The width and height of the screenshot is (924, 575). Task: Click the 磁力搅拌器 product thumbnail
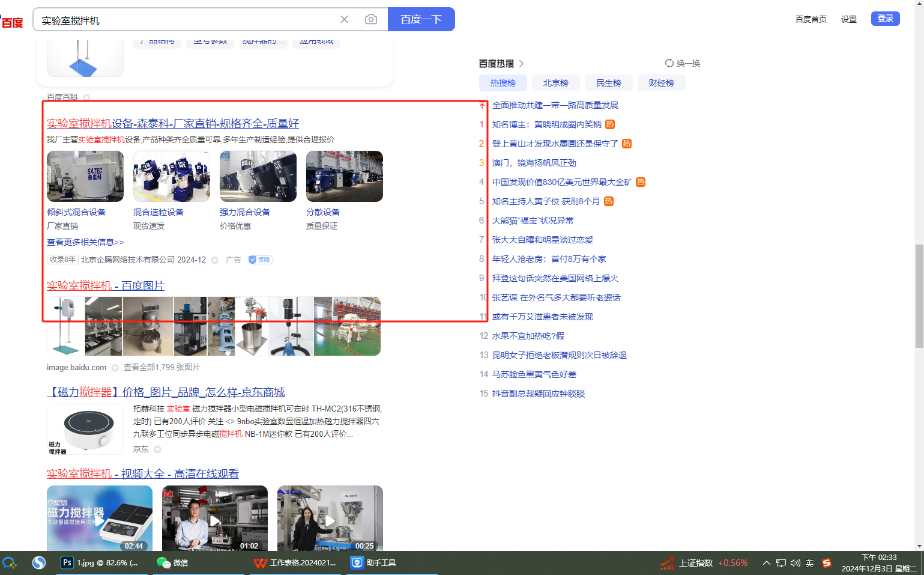(x=85, y=430)
